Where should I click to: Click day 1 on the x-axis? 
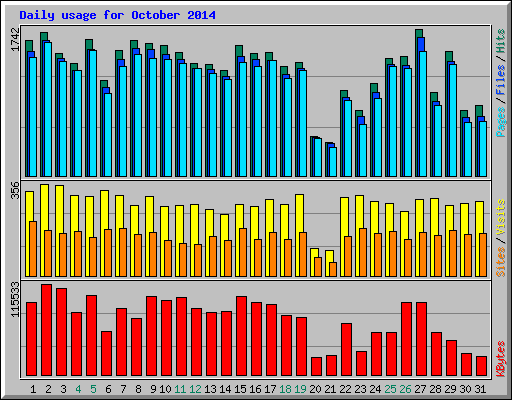[x=33, y=389]
